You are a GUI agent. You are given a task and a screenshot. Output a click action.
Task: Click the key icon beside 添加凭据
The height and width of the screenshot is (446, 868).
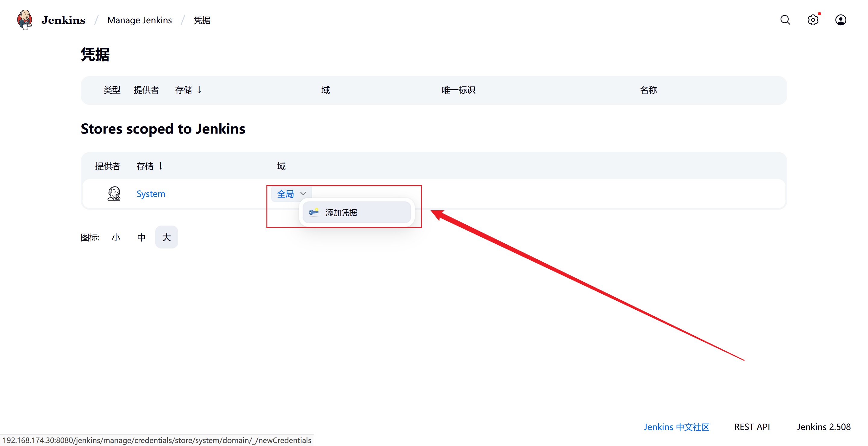click(313, 212)
